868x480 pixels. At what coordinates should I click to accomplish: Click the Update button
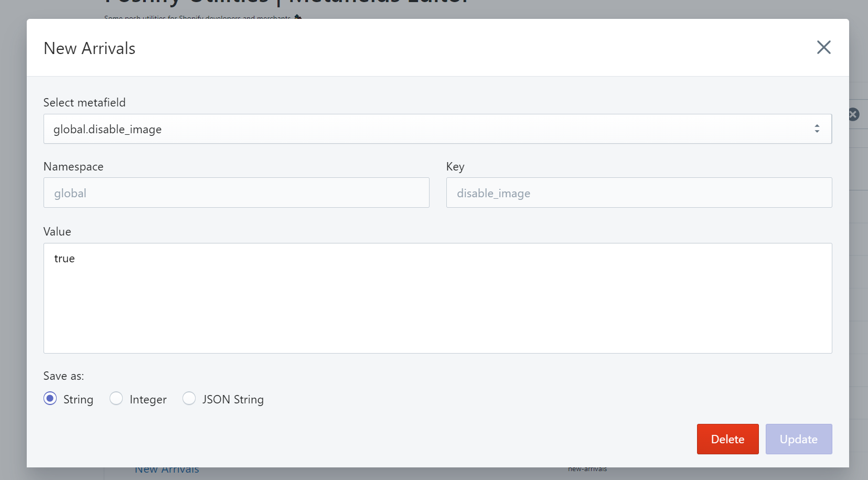798,439
